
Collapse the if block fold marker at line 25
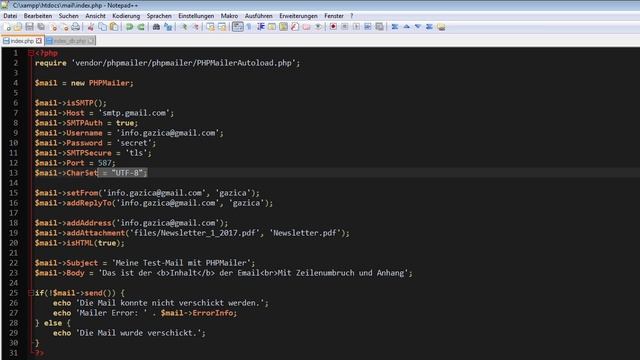pos(31,293)
